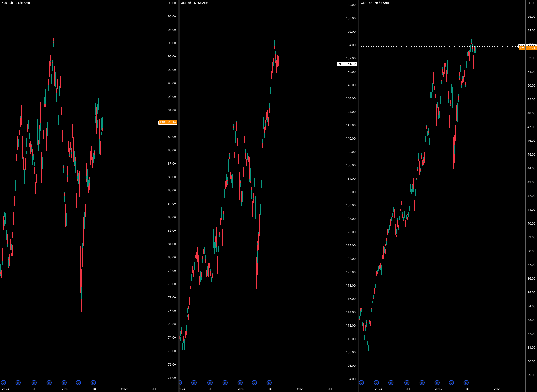Click the XLI 151.19 last price label

tap(347, 64)
